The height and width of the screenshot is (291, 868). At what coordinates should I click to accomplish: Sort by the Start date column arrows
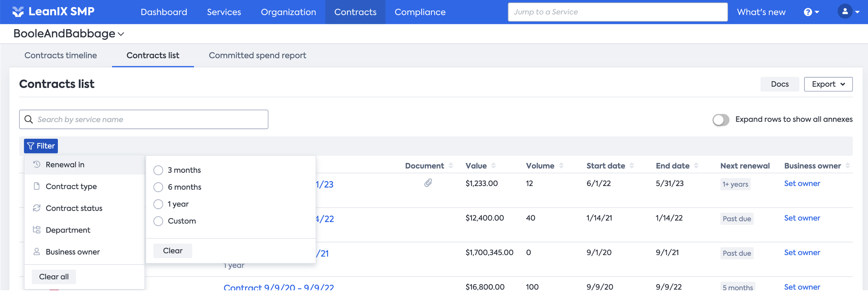pyautogui.click(x=632, y=166)
